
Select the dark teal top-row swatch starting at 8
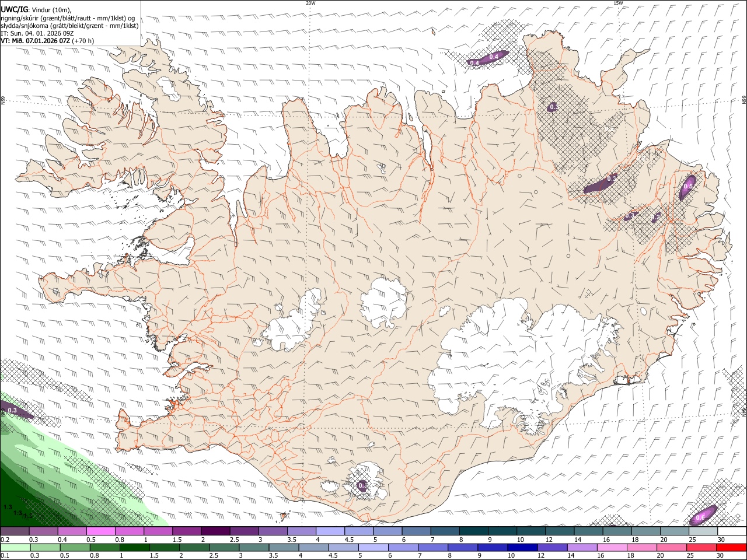click(x=473, y=531)
